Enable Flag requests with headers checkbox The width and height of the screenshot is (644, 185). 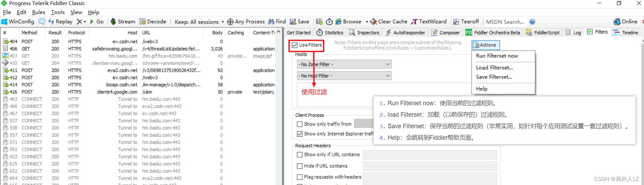[299, 177]
